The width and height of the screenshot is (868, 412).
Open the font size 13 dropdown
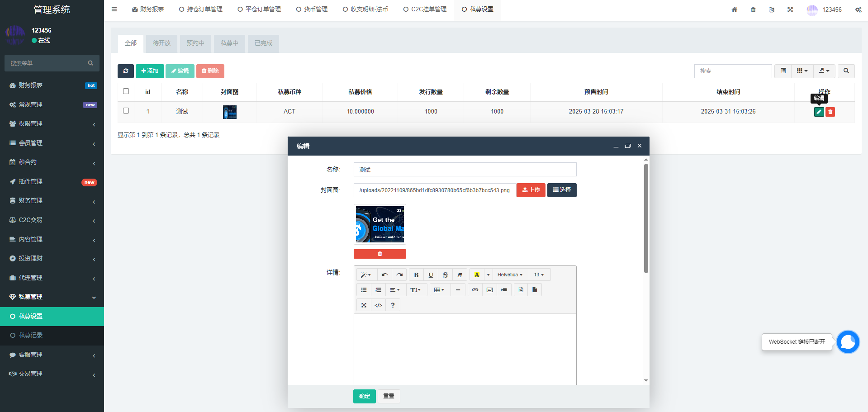tap(538, 275)
